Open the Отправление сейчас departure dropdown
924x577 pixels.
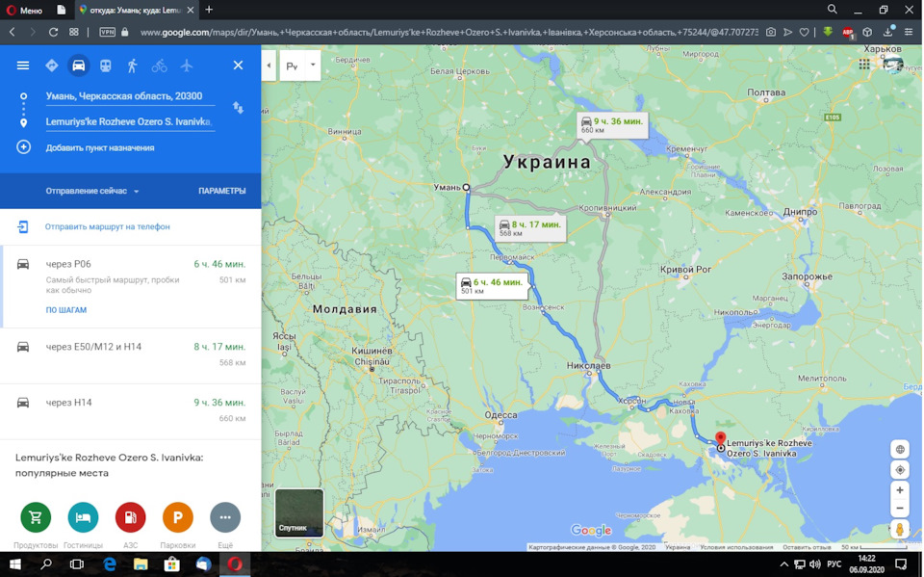[x=92, y=191]
